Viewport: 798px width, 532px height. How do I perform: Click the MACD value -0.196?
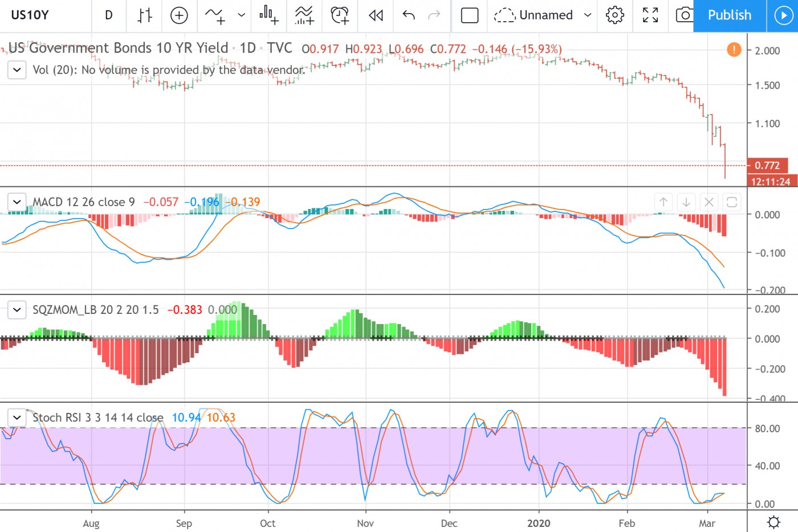tap(201, 202)
